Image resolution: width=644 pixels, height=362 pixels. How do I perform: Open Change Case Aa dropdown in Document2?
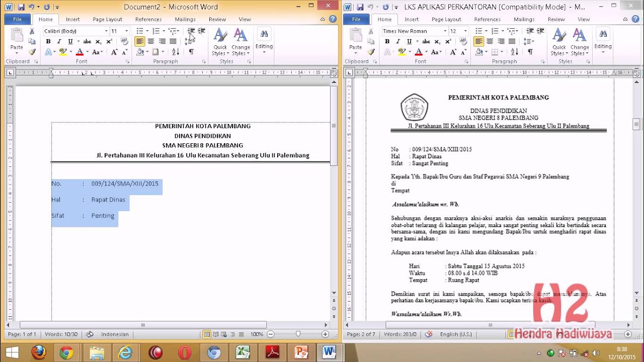coord(97,52)
